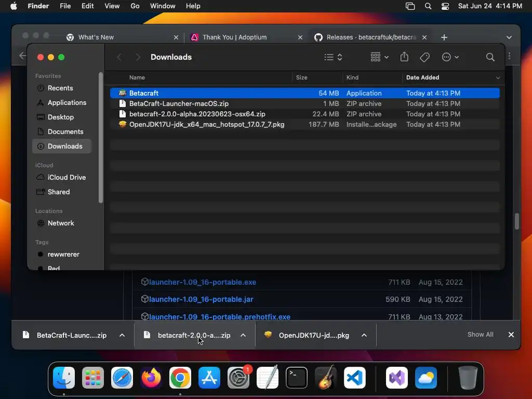Open Launchpad from the Dock
The width and height of the screenshot is (532, 399).
click(93, 378)
